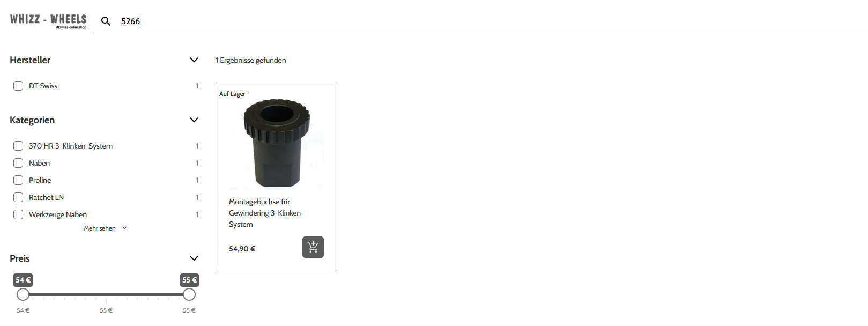Click the maximum price slider handle
The width and height of the screenshot is (868, 326).
coord(189,294)
